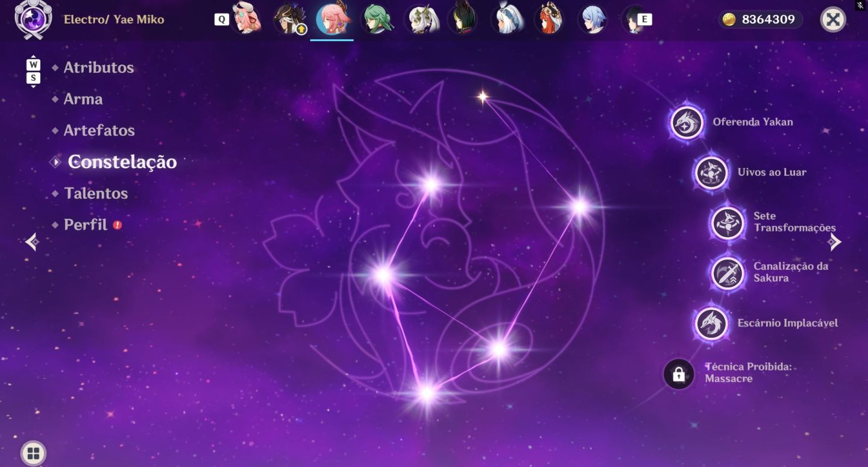Screen dimensions: 868x467
Task: Open the Talentos section
Action: tap(96, 193)
